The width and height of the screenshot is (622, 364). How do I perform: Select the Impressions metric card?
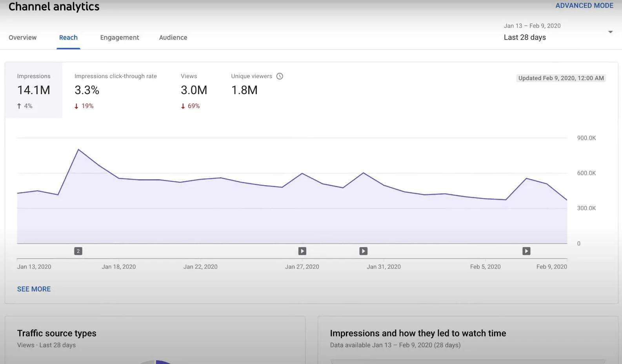pos(34,90)
